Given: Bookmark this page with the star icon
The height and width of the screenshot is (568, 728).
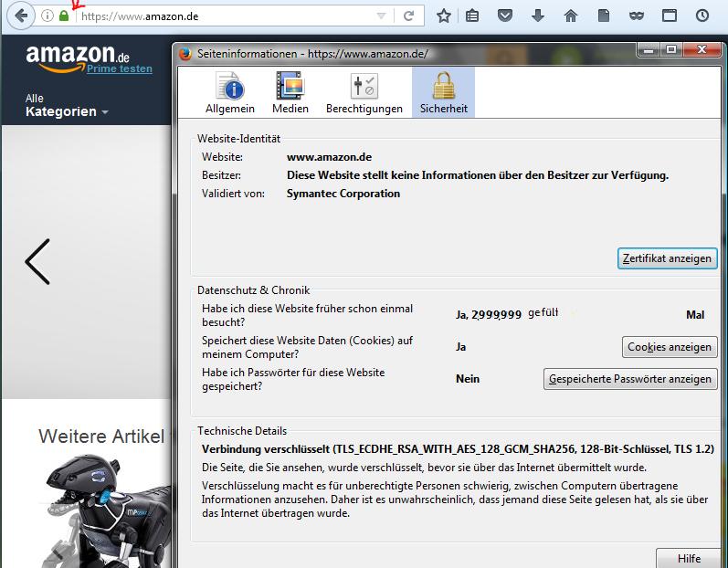Looking at the screenshot, I should coord(444,16).
